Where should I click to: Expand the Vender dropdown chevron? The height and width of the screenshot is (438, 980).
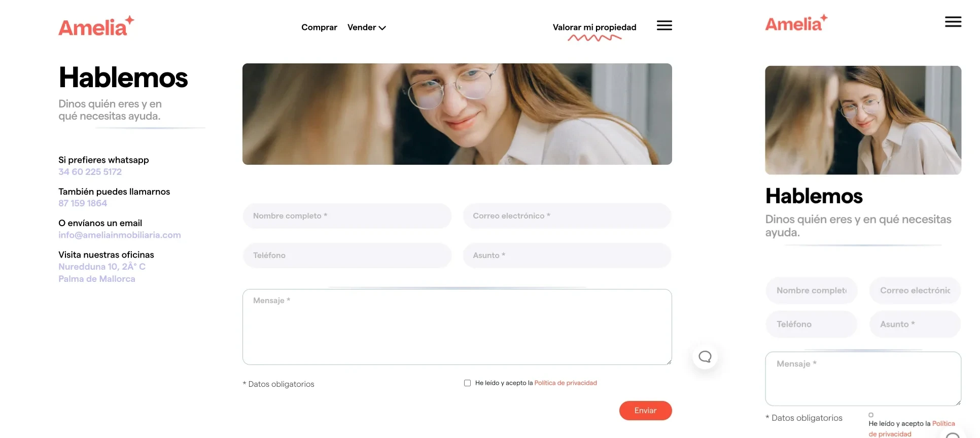coord(382,28)
